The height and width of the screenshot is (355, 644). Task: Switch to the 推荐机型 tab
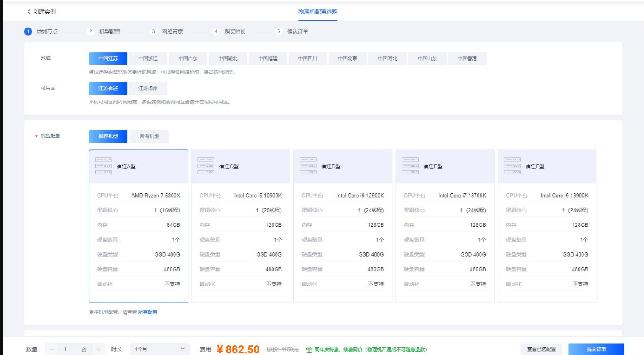tap(108, 136)
